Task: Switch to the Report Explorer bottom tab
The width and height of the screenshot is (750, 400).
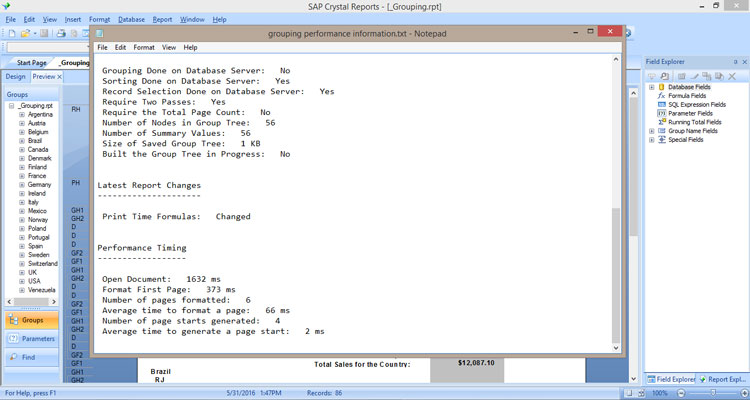Action: [x=722, y=379]
